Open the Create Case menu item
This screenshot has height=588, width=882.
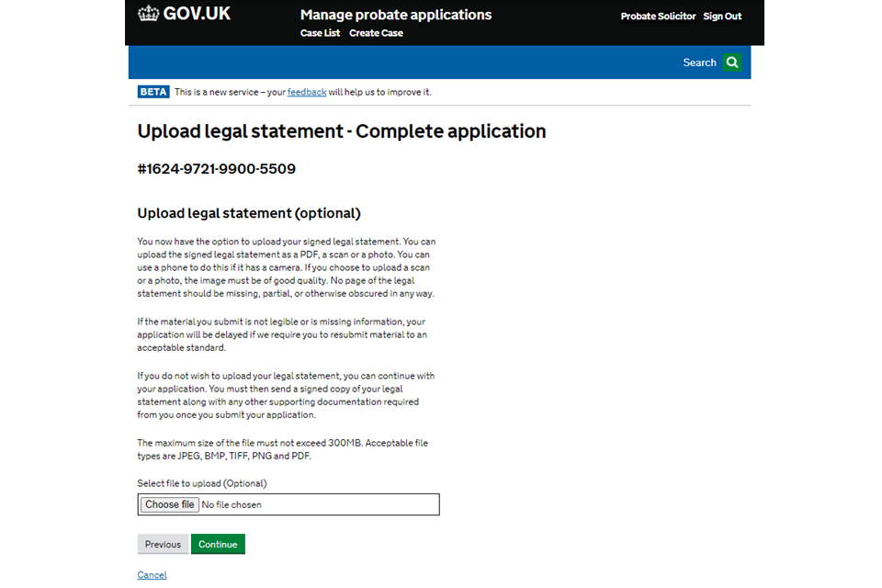tap(376, 33)
